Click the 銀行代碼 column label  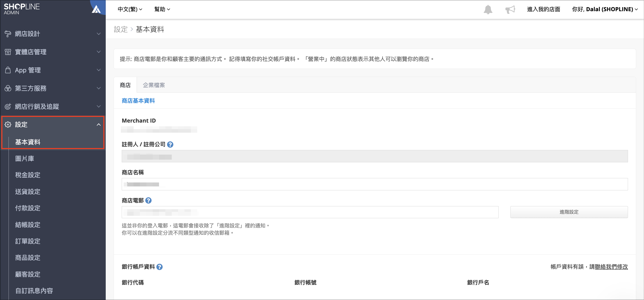pyautogui.click(x=133, y=282)
